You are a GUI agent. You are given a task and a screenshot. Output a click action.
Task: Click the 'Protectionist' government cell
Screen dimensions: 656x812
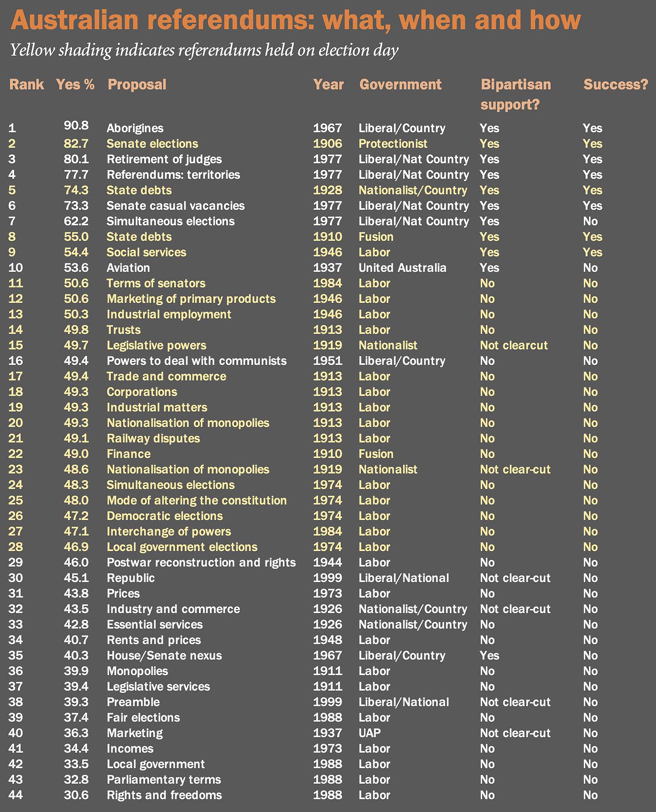(393, 144)
